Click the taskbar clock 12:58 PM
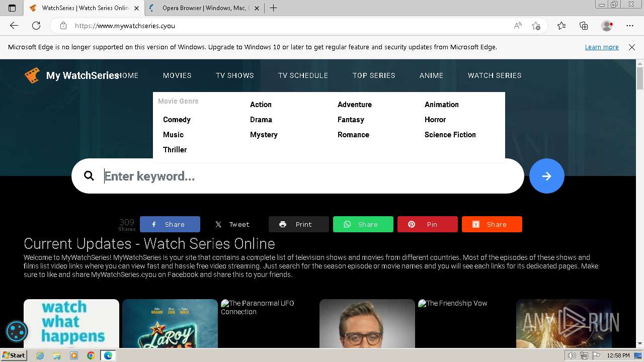This screenshot has width=644, height=362. click(x=618, y=355)
